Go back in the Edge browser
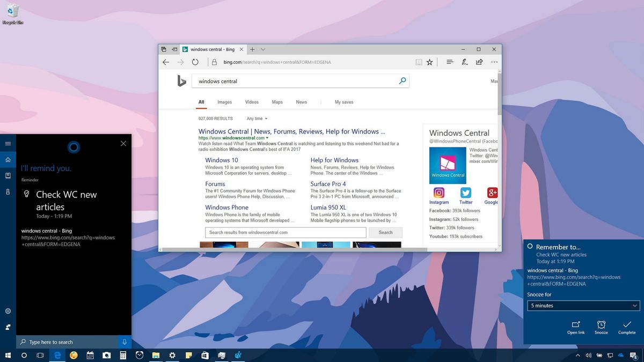 [166, 62]
